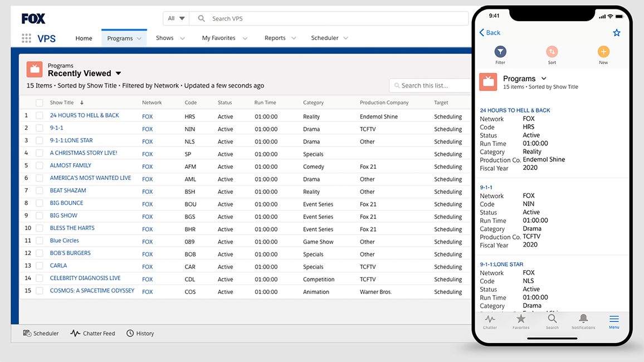644x362 pixels.
Task: Check the box for 9-1-1 row
Action: coord(40,128)
